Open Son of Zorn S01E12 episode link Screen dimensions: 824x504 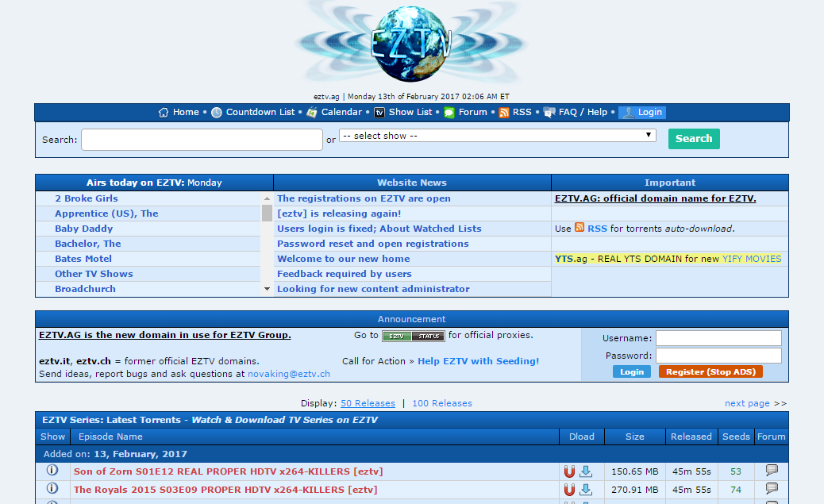click(228, 471)
